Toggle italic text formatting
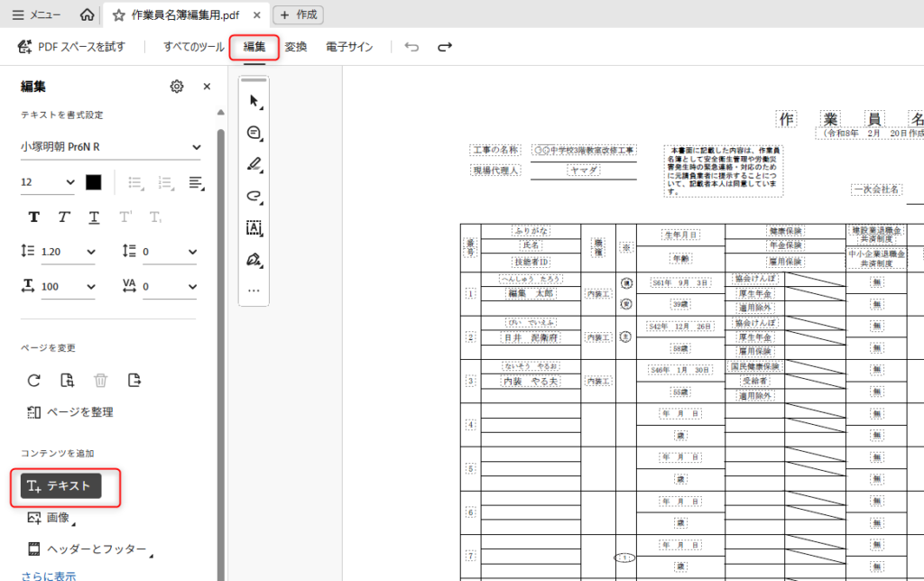 pos(64,217)
